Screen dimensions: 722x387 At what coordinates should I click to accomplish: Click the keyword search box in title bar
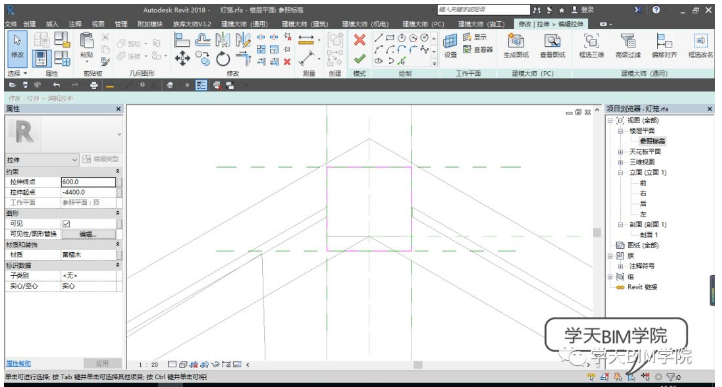click(483, 10)
